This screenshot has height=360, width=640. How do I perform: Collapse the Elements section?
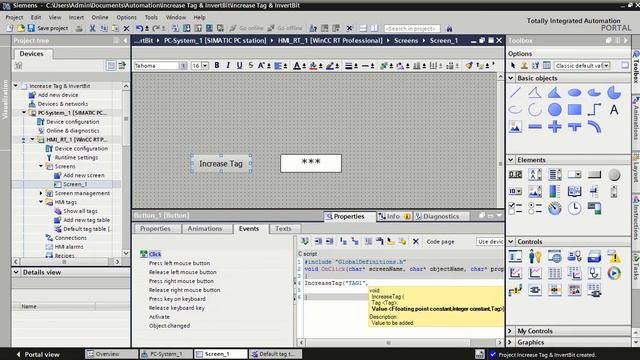pyautogui.click(x=511, y=160)
